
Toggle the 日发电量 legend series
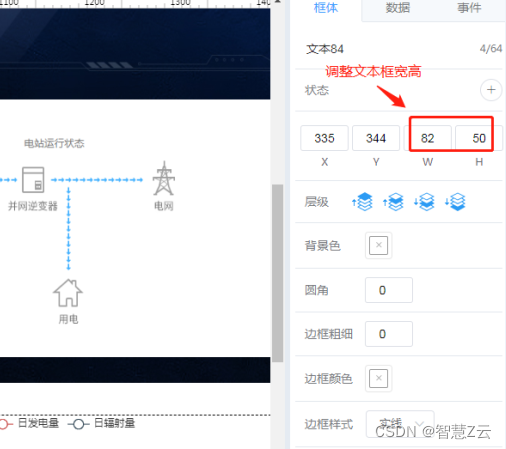(x=29, y=423)
